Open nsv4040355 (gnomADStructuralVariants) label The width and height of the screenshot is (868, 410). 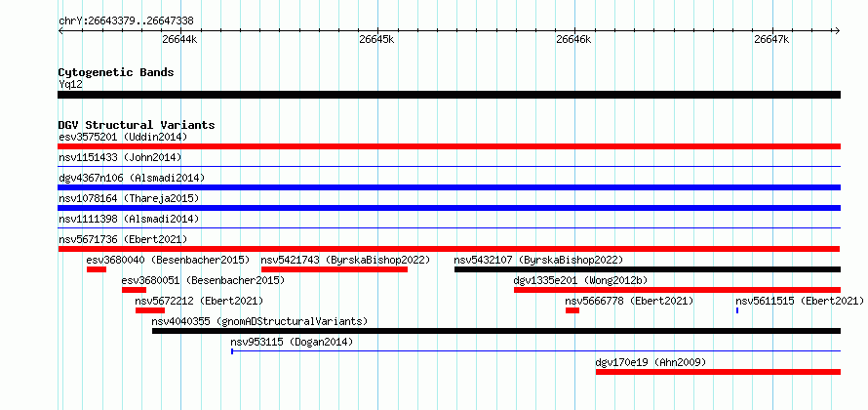[x=259, y=321]
